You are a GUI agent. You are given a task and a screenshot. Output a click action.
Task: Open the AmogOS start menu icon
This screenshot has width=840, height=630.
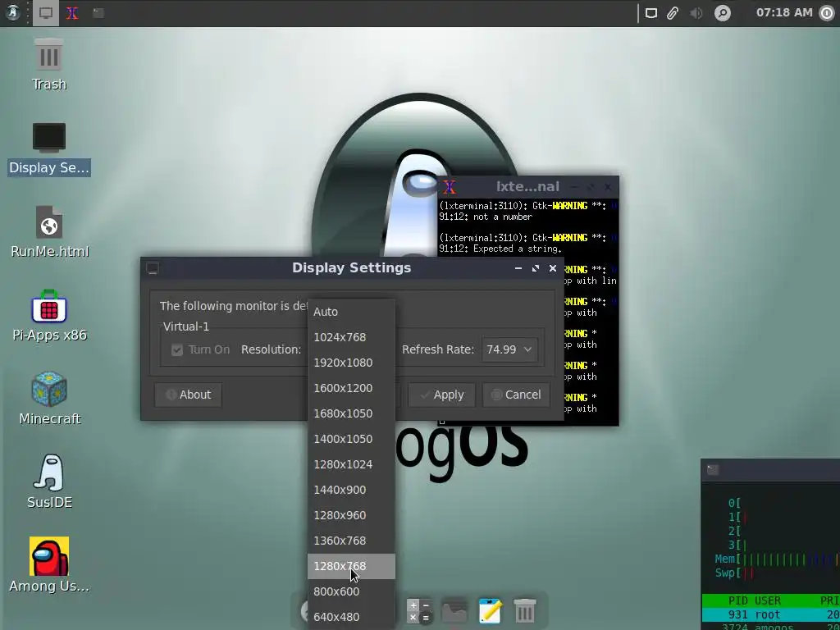[x=13, y=13]
